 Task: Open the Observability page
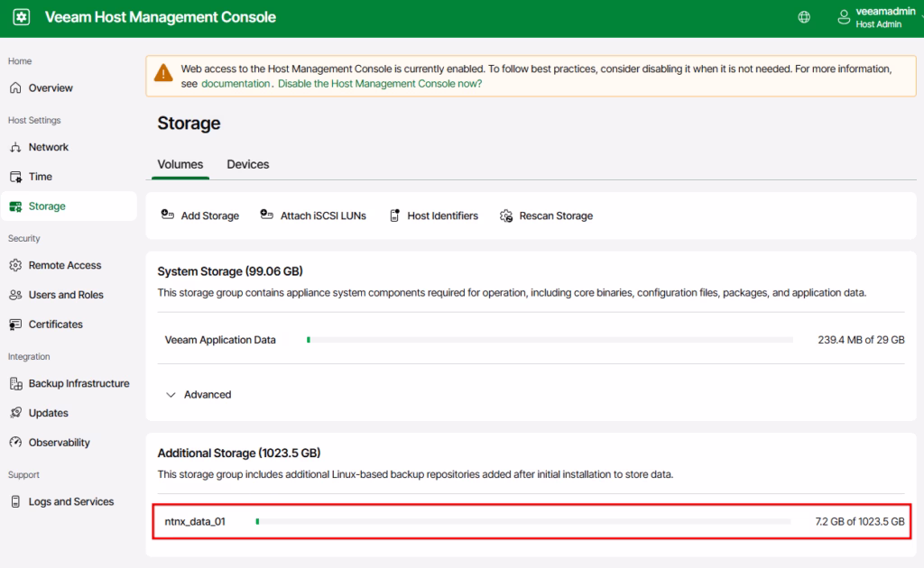click(69, 443)
